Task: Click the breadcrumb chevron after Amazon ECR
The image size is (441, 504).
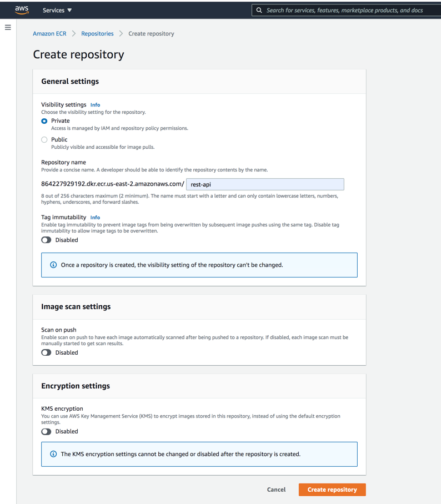Action: pos(74,34)
